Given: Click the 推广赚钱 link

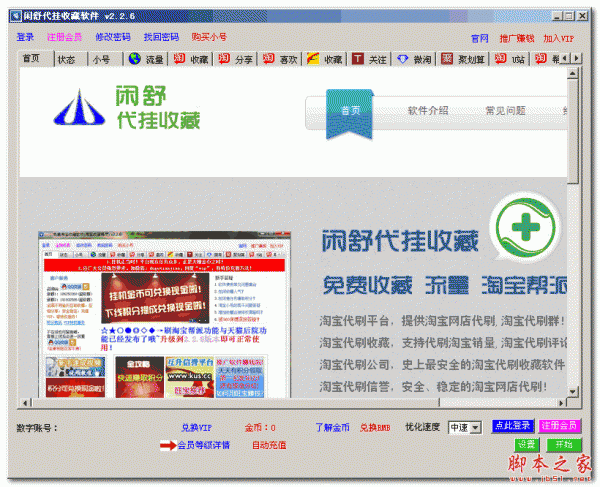Looking at the screenshot, I should [517, 39].
